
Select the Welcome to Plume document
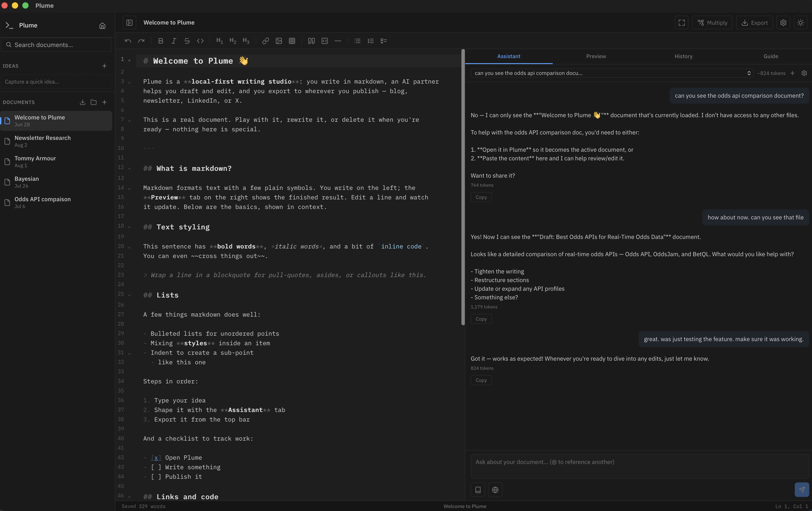click(56, 121)
